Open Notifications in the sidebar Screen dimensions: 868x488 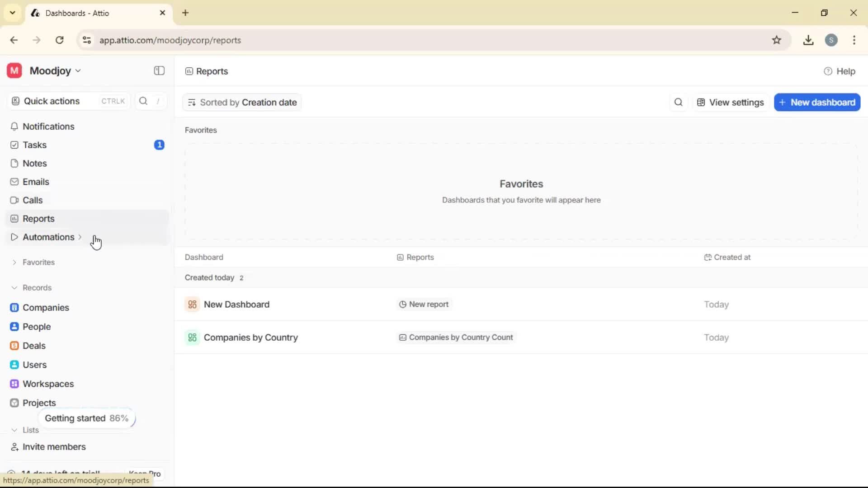48,127
